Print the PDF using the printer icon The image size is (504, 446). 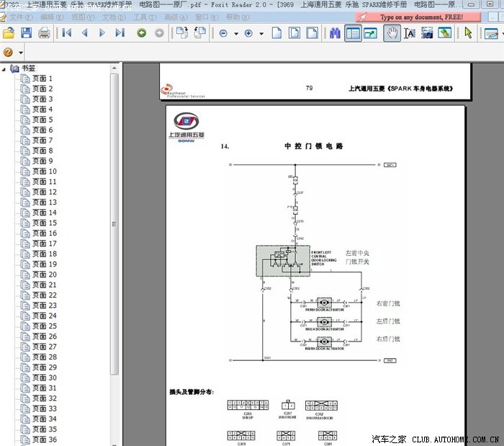[x=44, y=33]
